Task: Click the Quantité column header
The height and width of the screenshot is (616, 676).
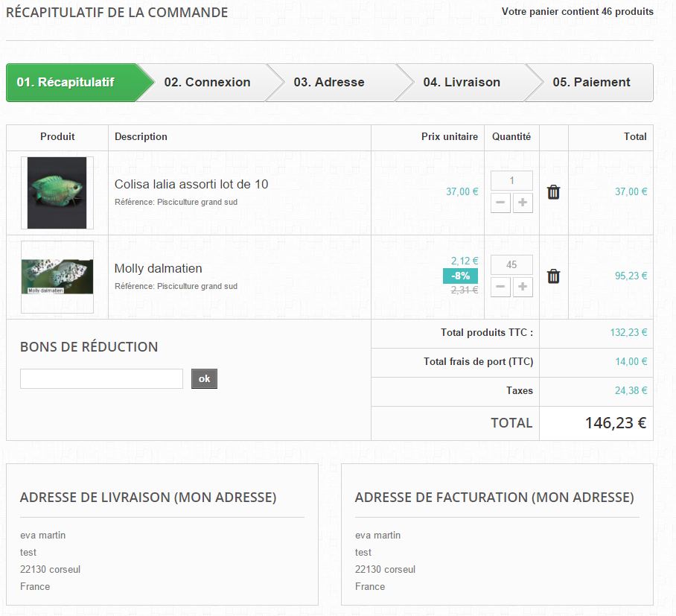Action: tap(511, 137)
